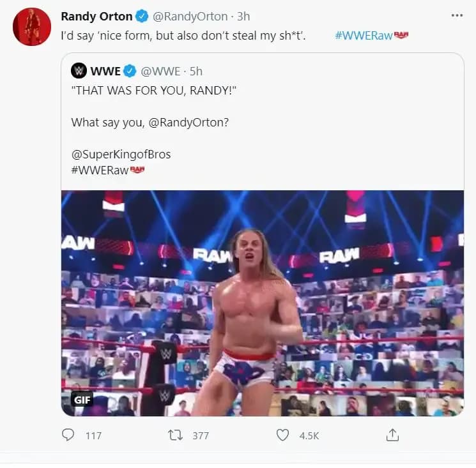476x468 pixels.
Task: Click the blue #WWERaw hashtag in Randy's tweet
Action: (363, 35)
